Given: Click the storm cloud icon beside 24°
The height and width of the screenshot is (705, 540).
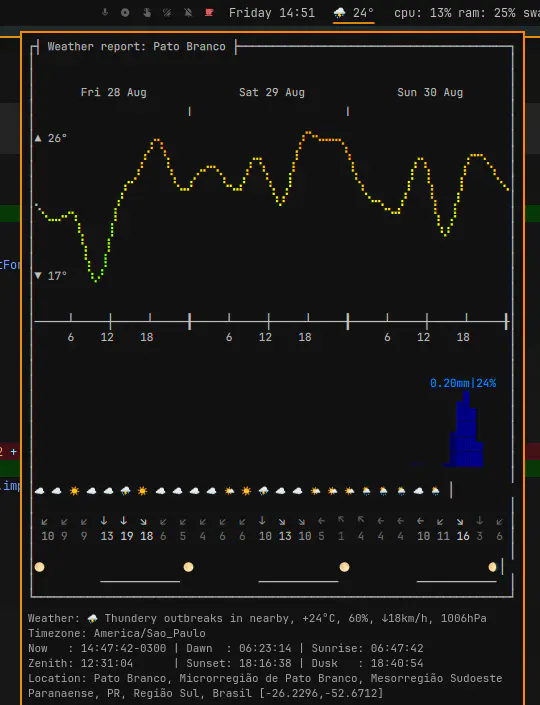Looking at the screenshot, I should 339,13.
